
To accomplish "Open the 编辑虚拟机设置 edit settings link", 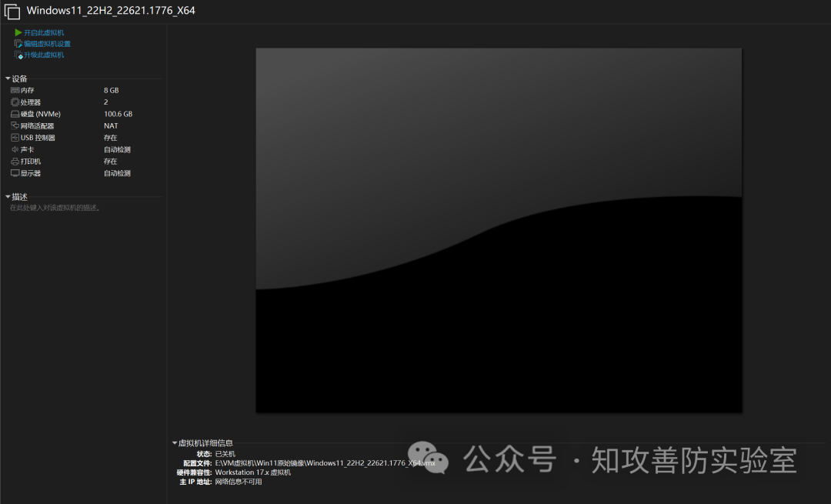I will pyautogui.click(x=47, y=43).
